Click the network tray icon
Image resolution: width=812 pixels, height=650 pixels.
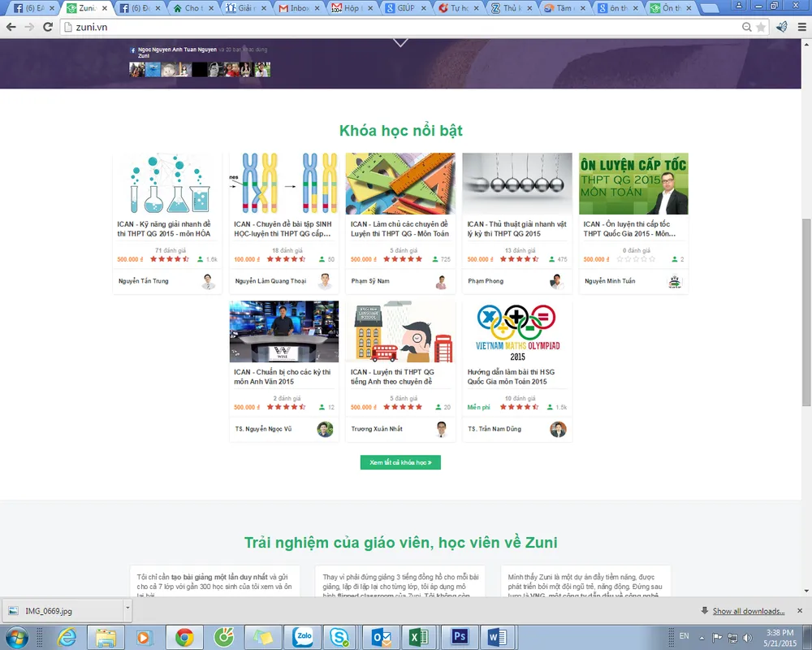(732, 638)
